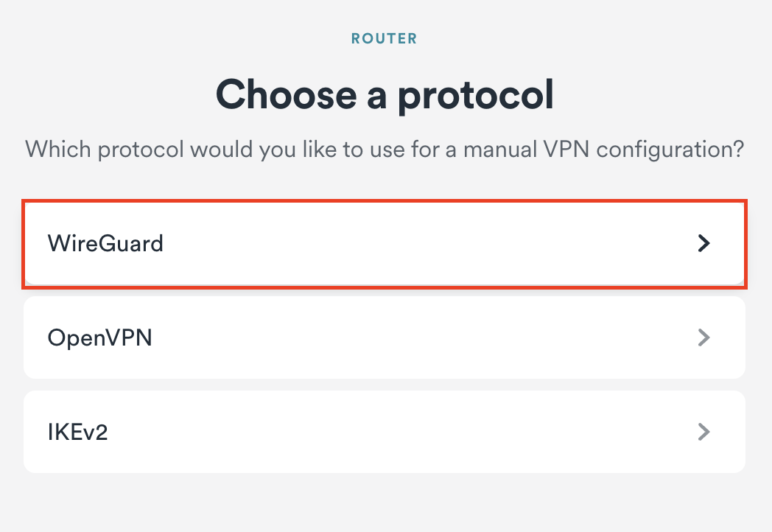Click the ROUTER label at top
Image resolution: width=772 pixels, height=532 pixels.
[384, 38]
